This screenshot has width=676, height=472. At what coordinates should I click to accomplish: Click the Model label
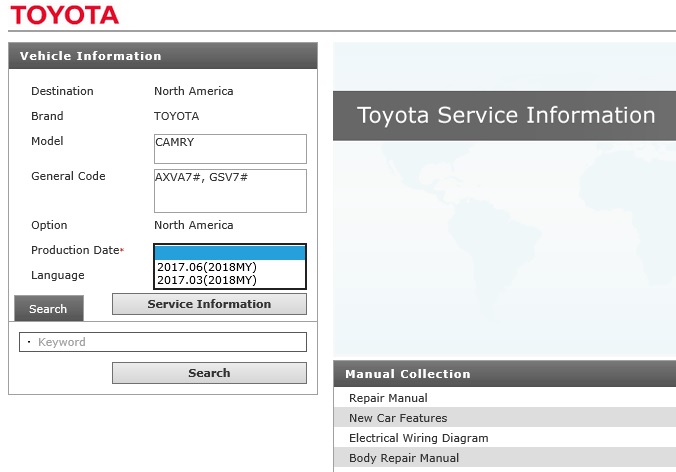tap(47, 141)
